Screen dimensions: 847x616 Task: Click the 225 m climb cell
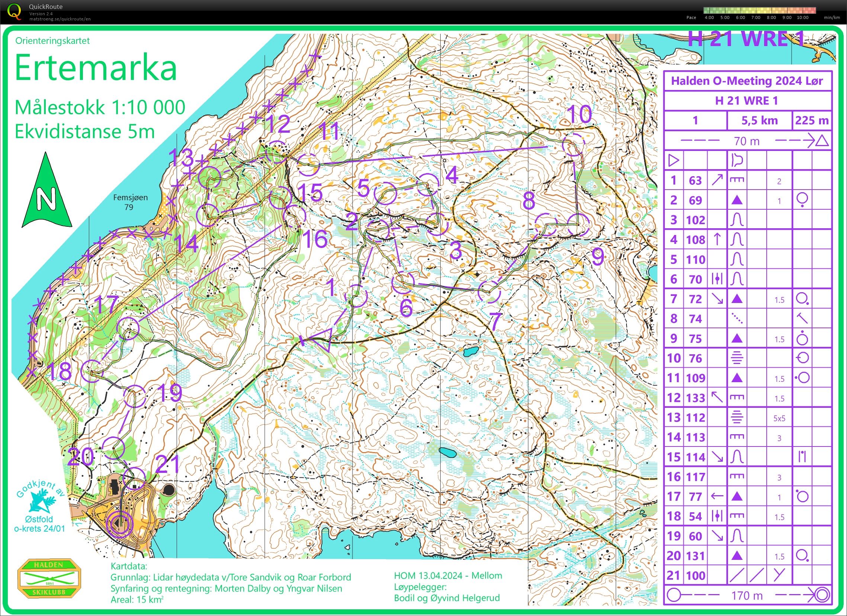click(x=812, y=120)
